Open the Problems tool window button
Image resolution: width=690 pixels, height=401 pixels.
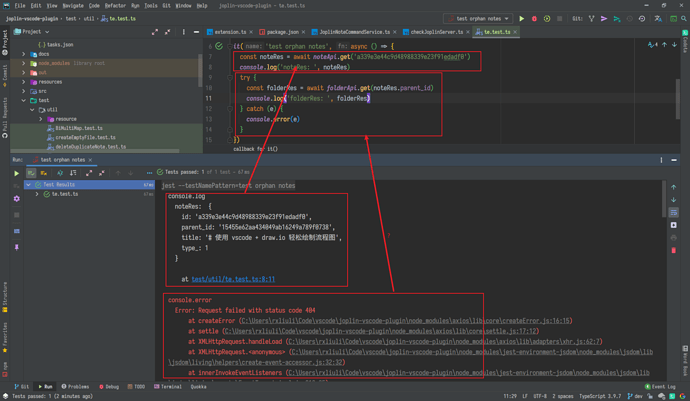75,386
